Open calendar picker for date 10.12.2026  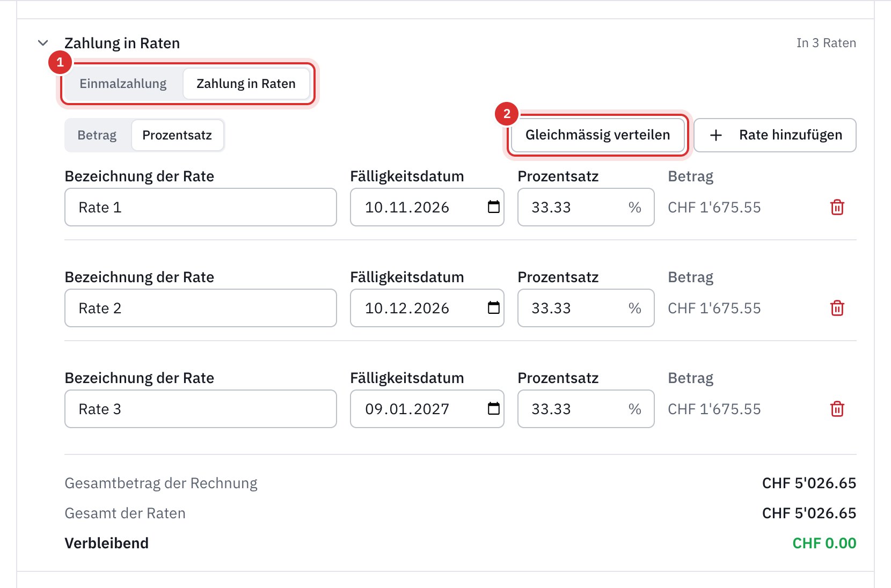[x=493, y=307]
